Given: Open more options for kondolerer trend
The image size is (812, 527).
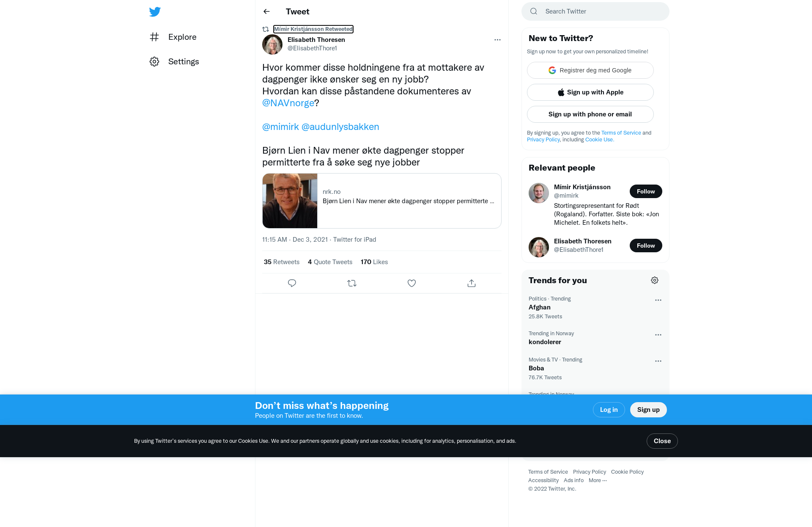Looking at the screenshot, I should [658, 335].
